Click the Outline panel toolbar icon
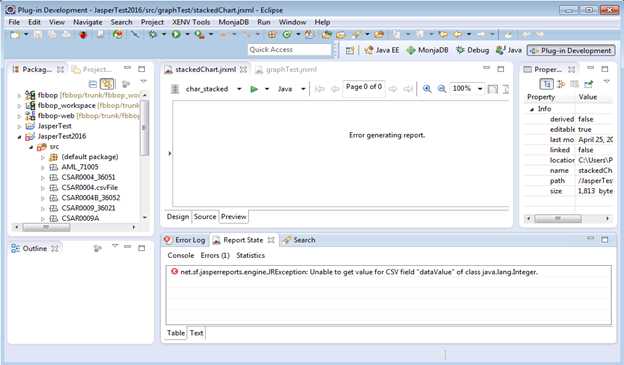Image resolution: width=624 pixels, height=365 pixels. (x=98, y=248)
